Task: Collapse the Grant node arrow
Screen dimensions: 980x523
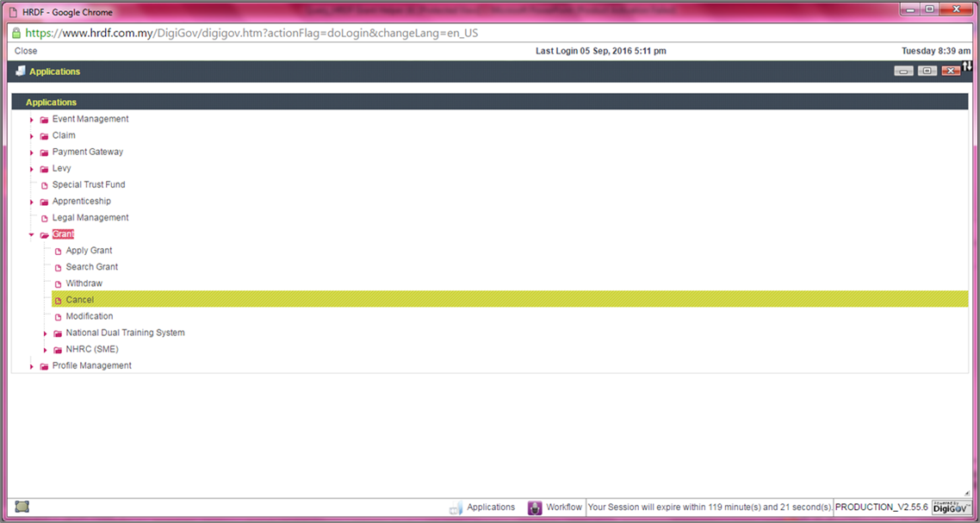Action: click(31, 234)
